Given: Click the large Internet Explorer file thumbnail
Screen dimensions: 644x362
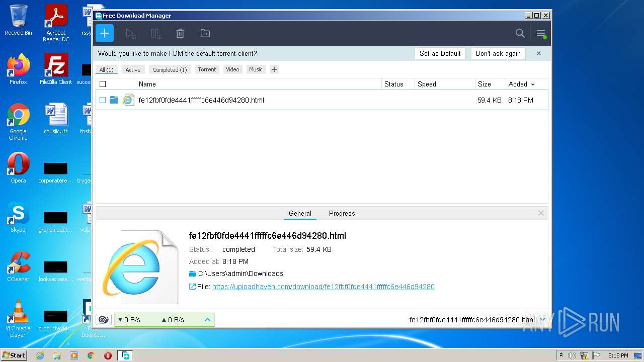Looking at the screenshot, I should coord(140,266).
